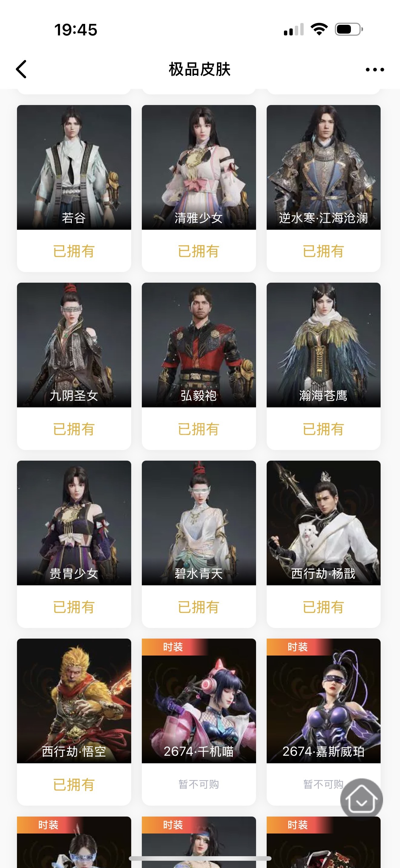View the 九阴圣女 skin

pos(74,345)
